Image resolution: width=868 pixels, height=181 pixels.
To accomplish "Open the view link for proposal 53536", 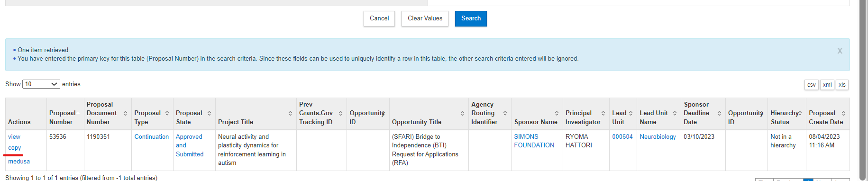I will (x=14, y=136).
